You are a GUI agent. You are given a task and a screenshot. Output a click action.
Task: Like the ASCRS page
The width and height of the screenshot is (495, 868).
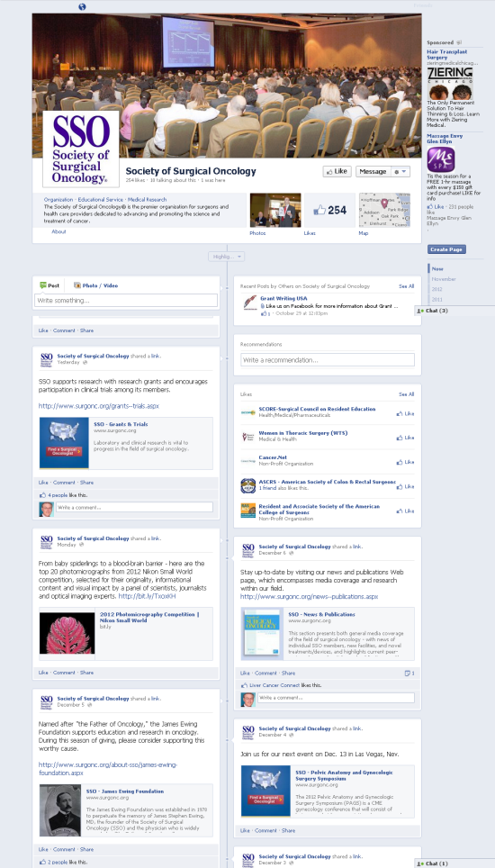click(405, 486)
